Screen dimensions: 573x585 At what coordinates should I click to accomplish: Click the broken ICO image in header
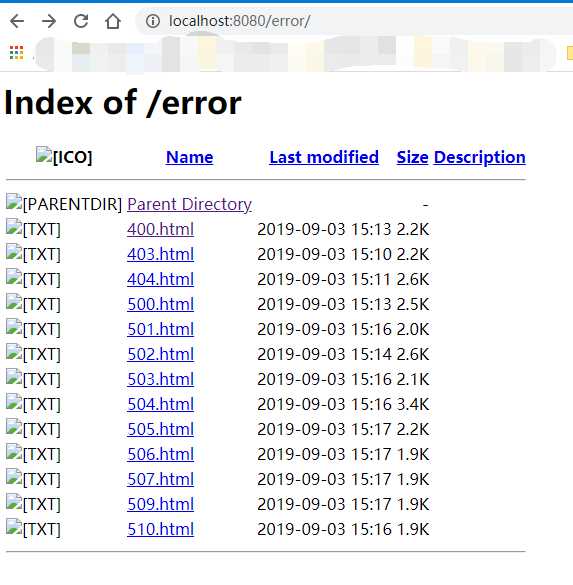click(x=44, y=154)
